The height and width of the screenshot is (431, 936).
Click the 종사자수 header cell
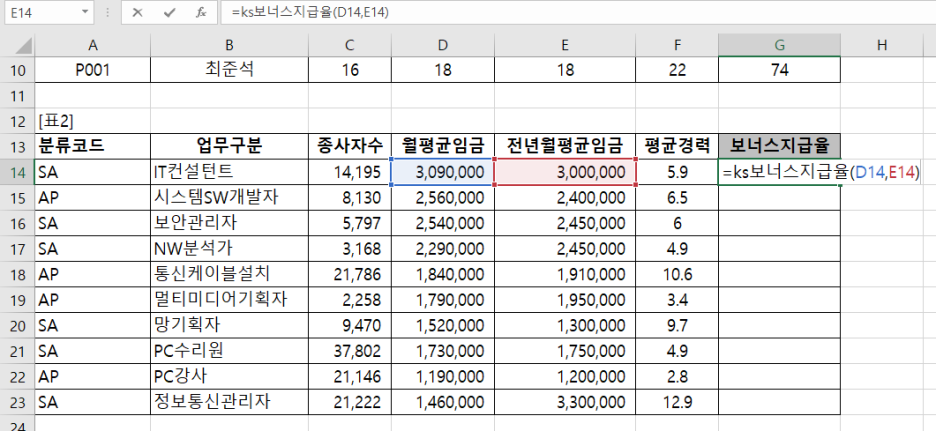(x=350, y=147)
